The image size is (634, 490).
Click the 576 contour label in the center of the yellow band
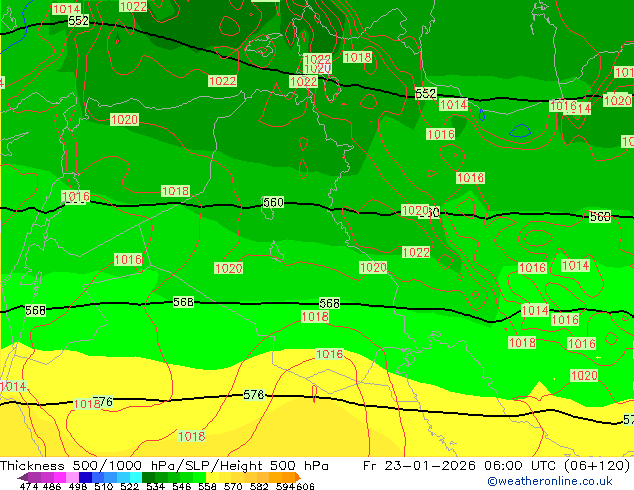[254, 395]
